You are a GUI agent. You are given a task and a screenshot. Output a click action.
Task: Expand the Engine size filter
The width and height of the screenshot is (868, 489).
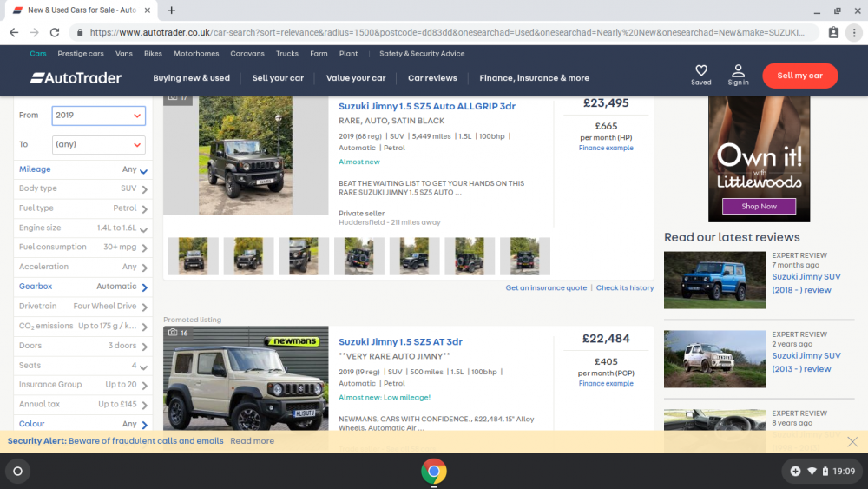[83, 228]
